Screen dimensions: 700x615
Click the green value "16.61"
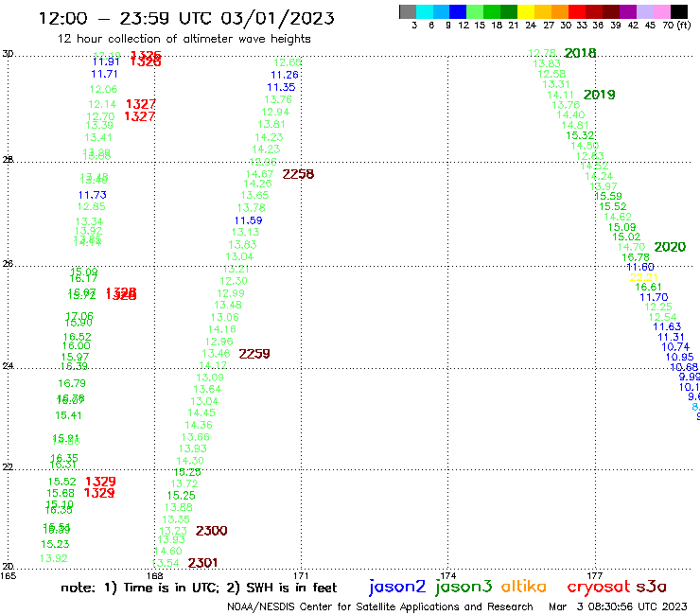coord(648,288)
